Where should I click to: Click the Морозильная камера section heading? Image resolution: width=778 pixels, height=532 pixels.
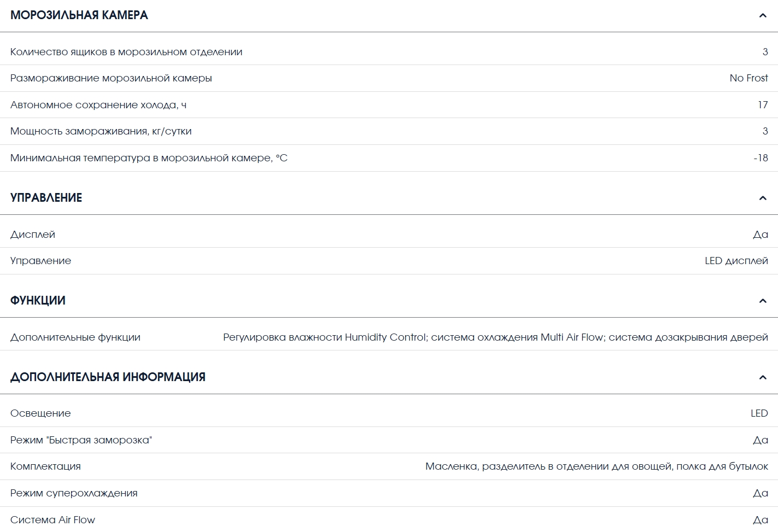pyautogui.click(x=79, y=15)
